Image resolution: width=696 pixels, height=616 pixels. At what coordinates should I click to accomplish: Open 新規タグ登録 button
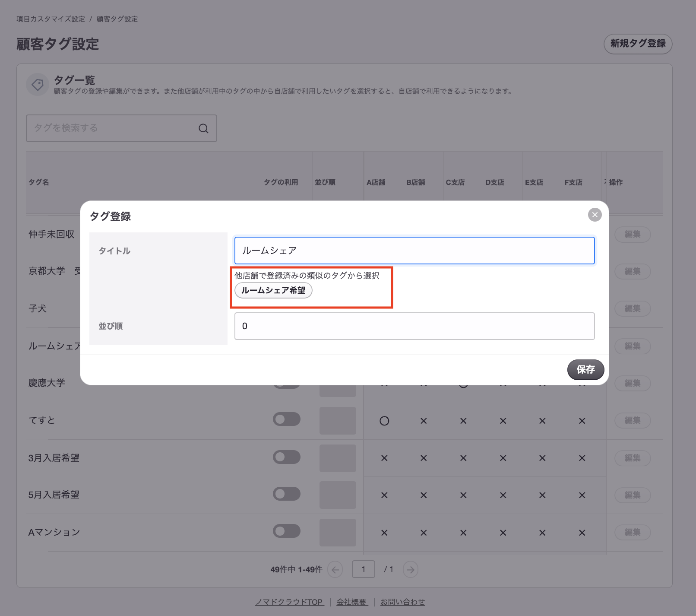(x=638, y=44)
